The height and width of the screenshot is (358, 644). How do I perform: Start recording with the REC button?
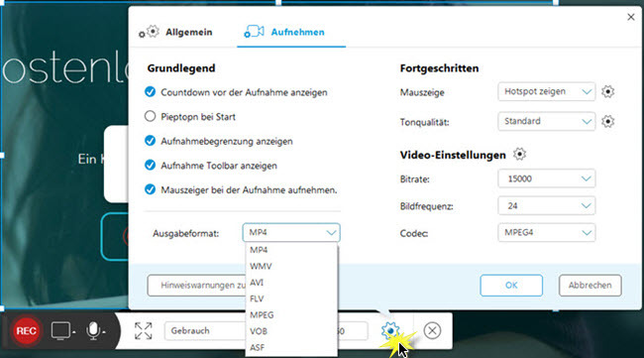(x=27, y=331)
